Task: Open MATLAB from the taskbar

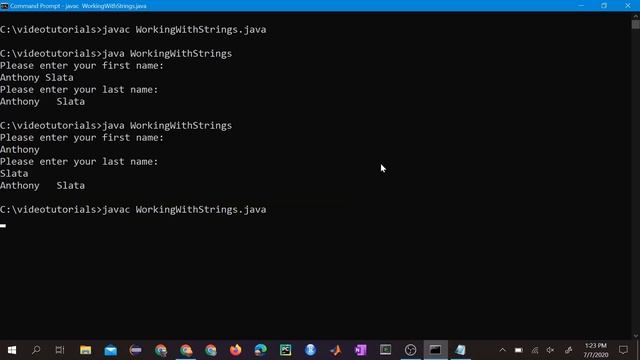Action: [336, 350]
